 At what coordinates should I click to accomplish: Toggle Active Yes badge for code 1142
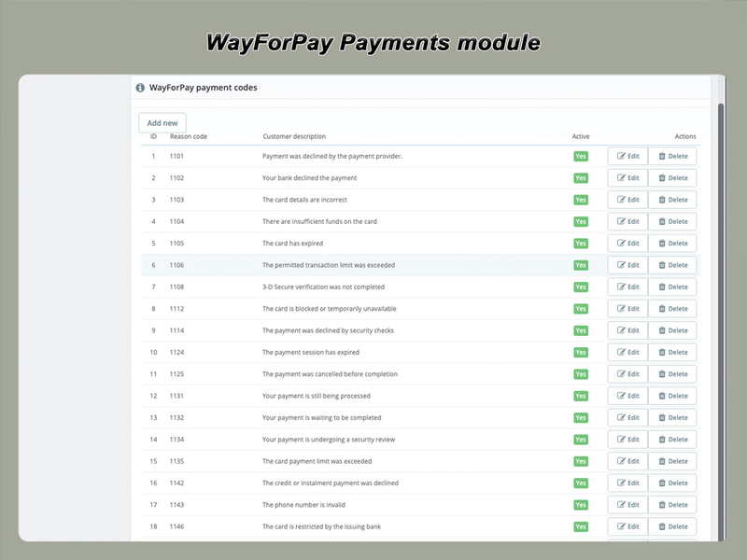pos(581,483)
